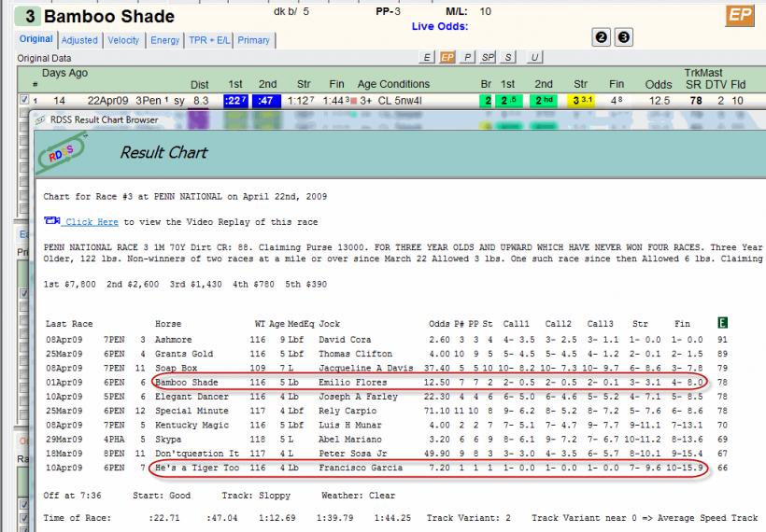This screenshot has width=766, height=532.
Task: Click the 12.50 odds value in the chart
Action: [x=437, y=382]
